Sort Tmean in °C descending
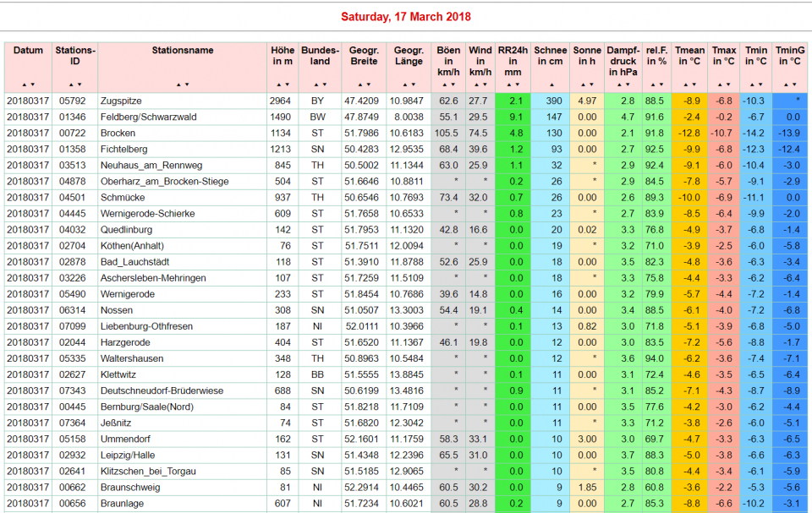Viewport: 812px width, 513px height. [x=694, y=85]
